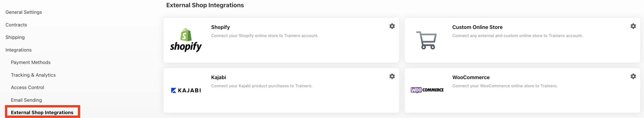This screenshot has height=118, width=644.
Task: Open Tracking & Analytics settings
Action: (33, 75)
